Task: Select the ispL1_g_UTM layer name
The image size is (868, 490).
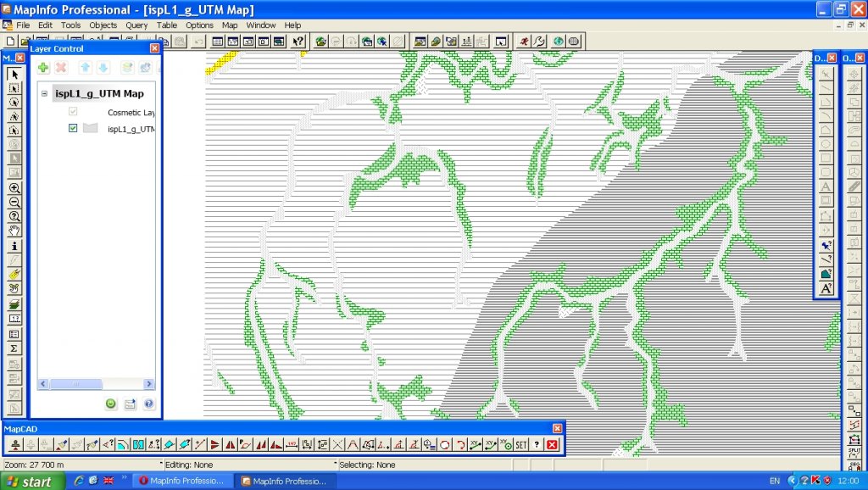Action: pyautogui.click(x=131, y=129)
